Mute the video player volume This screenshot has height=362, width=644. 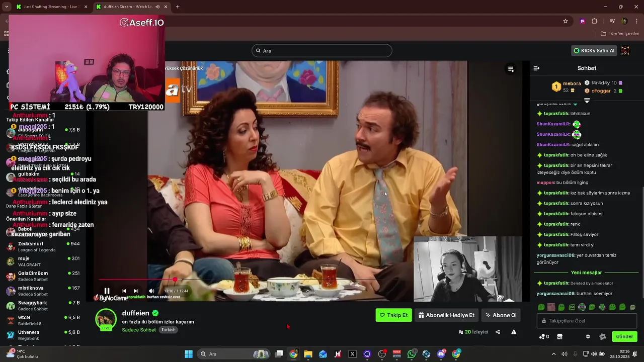click(x=151, y=291)
